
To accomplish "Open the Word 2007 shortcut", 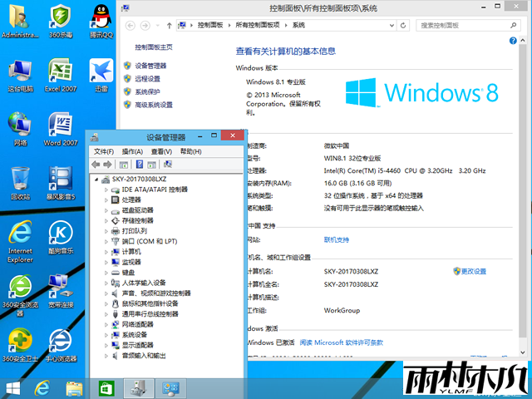I will click(61, 129).
